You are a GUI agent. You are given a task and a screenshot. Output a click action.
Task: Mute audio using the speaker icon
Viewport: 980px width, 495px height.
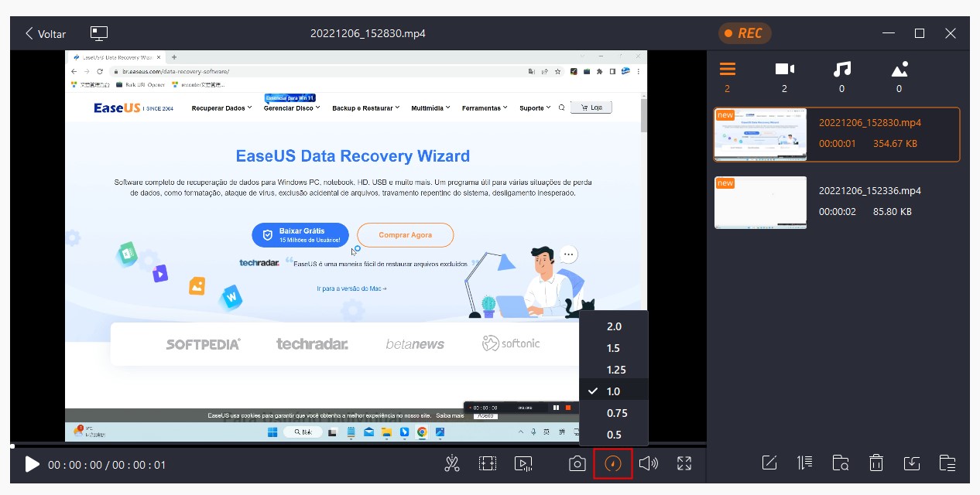(x=649, y=463)
